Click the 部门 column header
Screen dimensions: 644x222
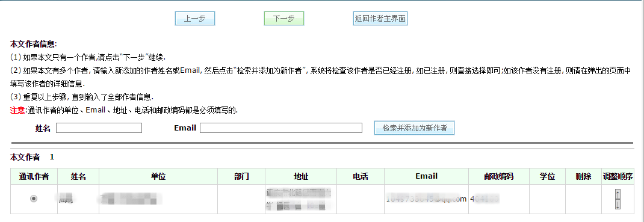(x=241, y=176)
